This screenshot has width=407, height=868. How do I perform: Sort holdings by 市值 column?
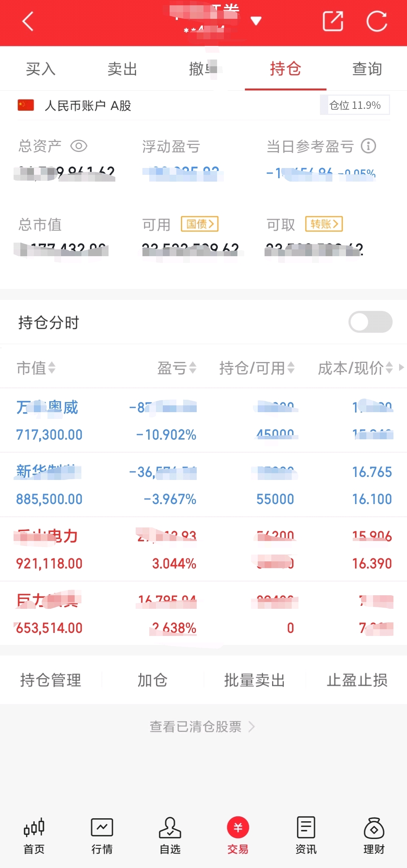[36, 368]
